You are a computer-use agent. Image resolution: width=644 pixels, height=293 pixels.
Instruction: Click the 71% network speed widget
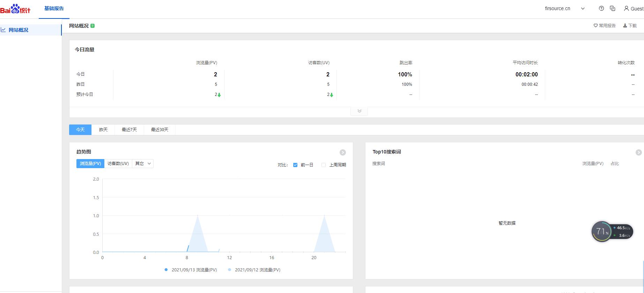[612, 231]
